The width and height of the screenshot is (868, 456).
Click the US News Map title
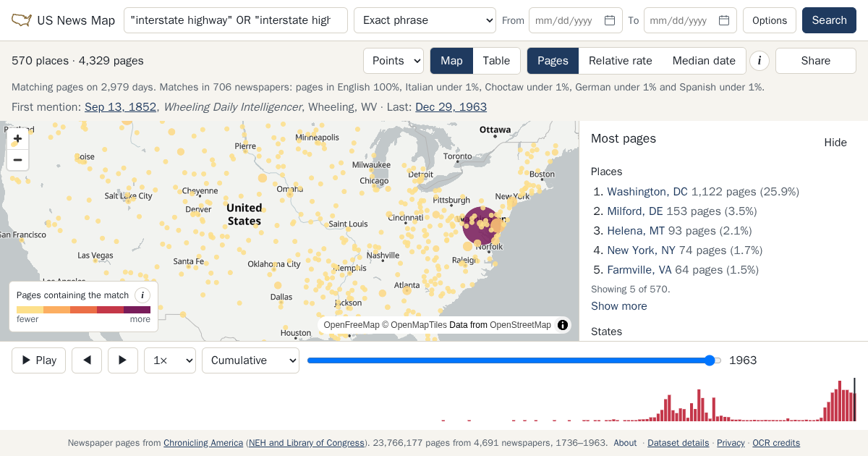point(76,20)
